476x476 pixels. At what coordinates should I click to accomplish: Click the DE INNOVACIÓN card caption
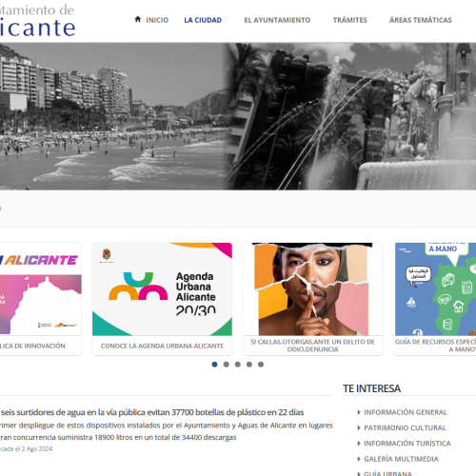[32, 346]
